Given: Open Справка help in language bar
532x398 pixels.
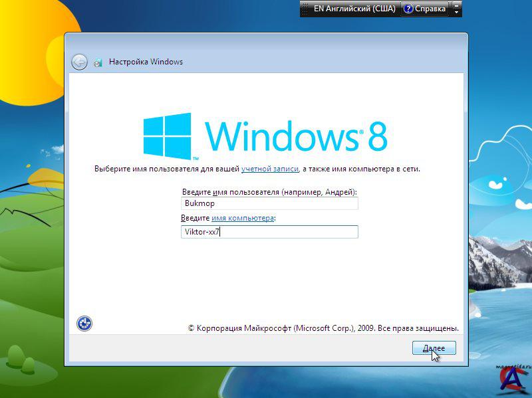Looking at the screenshot, I should coord(425,9).
